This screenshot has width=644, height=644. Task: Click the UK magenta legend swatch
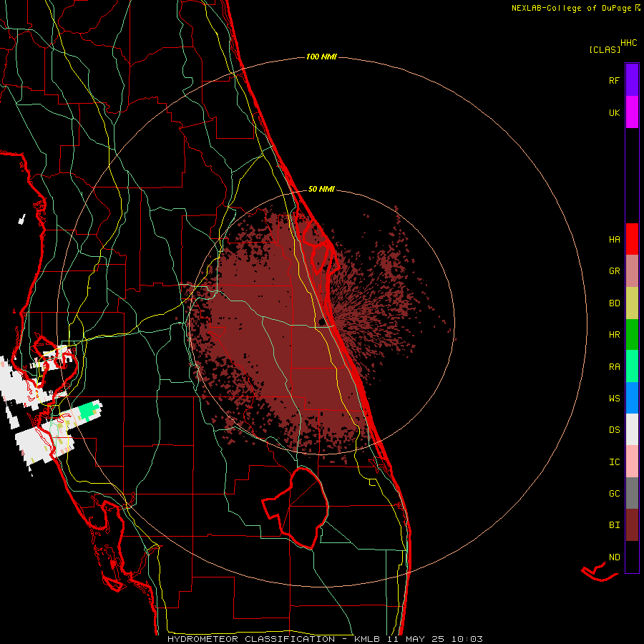pyautogui.click(x=632, y=112)
